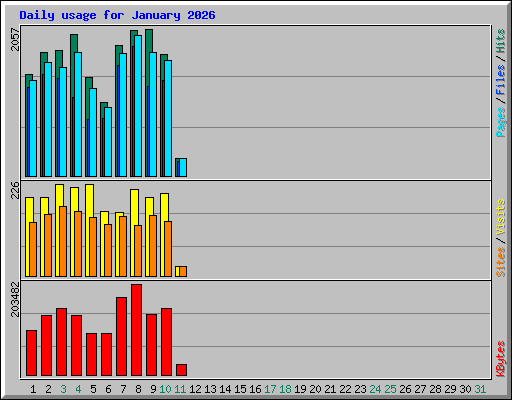Click day 11 on the x-axis
The image size is (512, 400).
[180, 389]
